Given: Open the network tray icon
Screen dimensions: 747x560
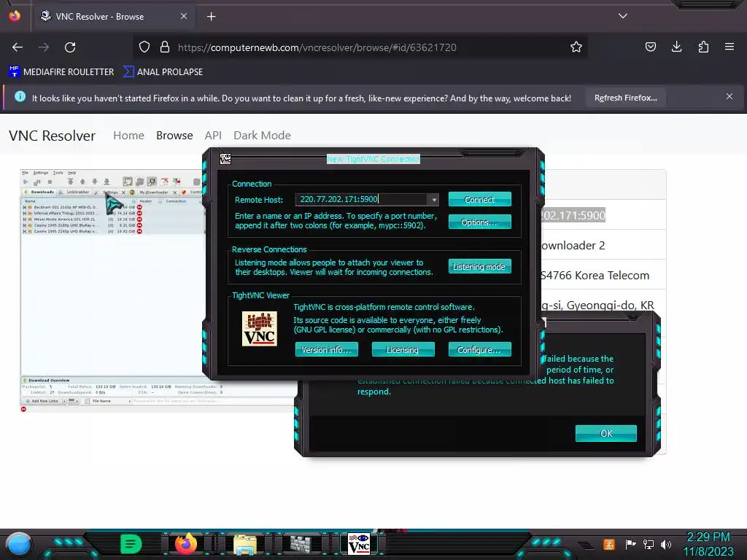Looking at the screenshot, I should (x=649, y=544).
